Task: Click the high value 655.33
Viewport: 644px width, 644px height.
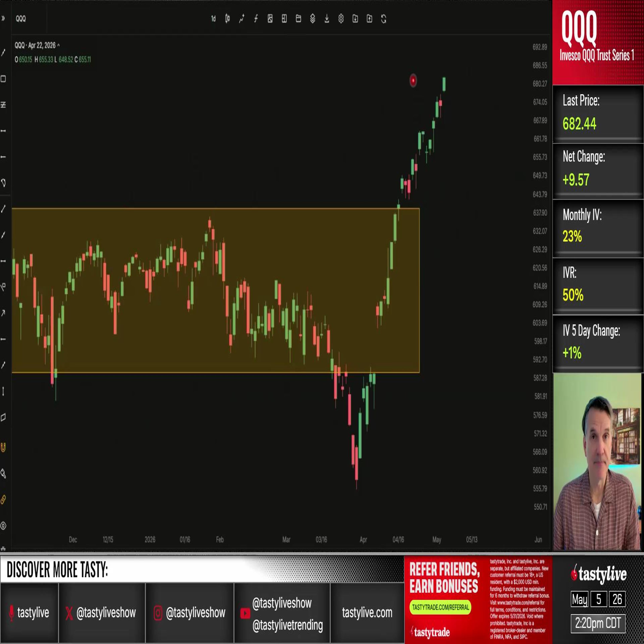Action: 46,60
